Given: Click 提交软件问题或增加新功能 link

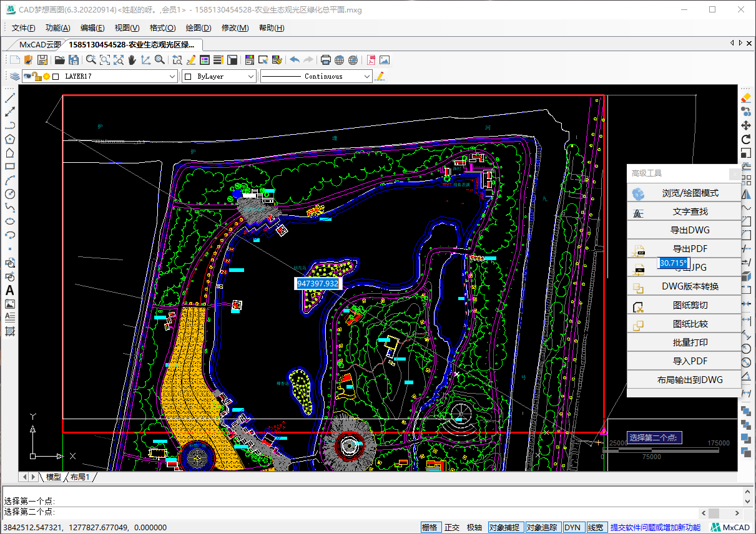Looking at the screenshot, I should (x=655, y=527).
